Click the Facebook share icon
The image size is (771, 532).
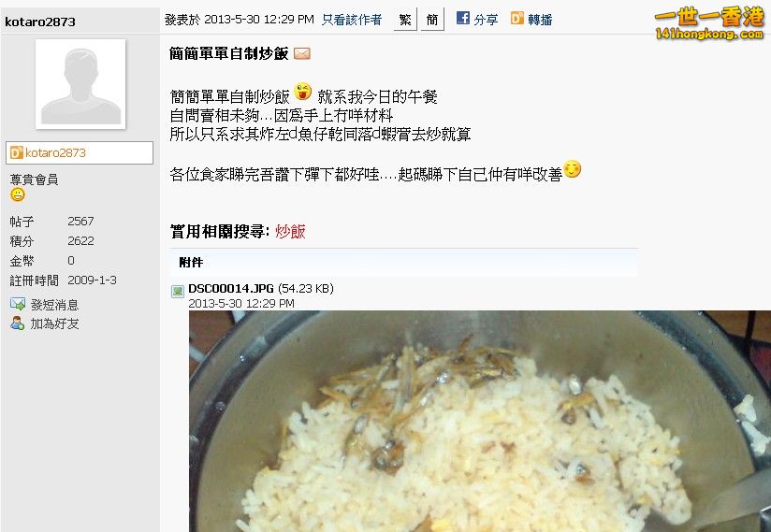pyautogui.click(x=463, y=18)
